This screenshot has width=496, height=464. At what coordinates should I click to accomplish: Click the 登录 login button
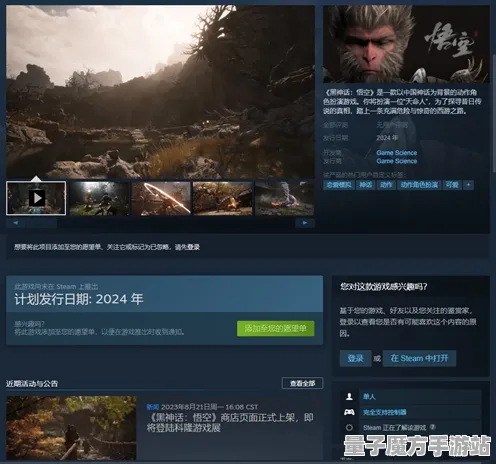click(x=355, y=358)
